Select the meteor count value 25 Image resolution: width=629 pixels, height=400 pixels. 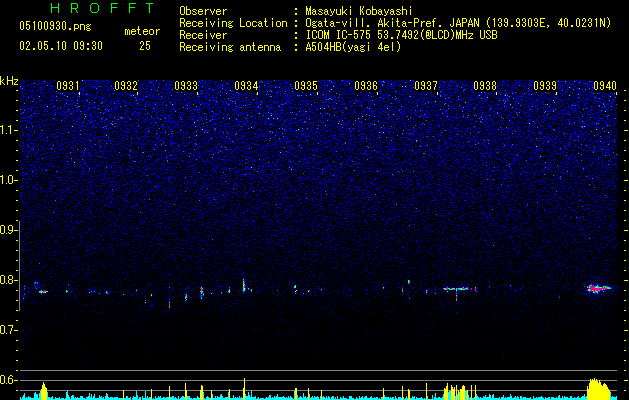(x=145, y=46)
